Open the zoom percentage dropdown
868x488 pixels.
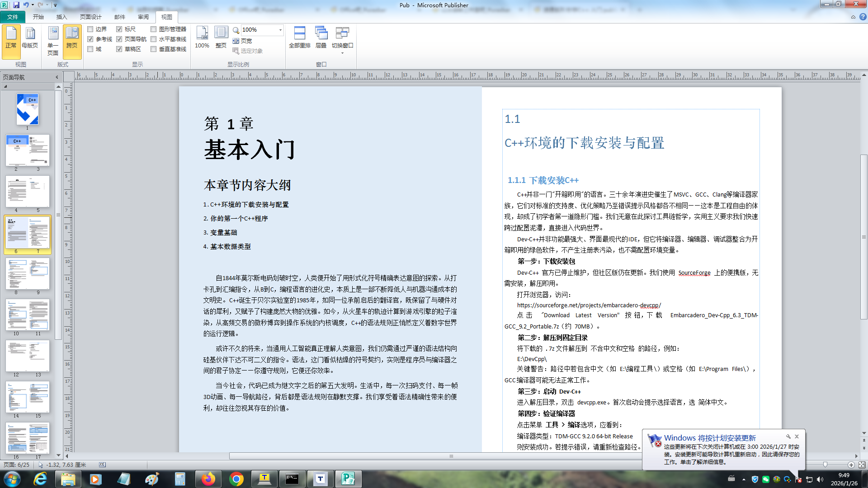point(280,30)
